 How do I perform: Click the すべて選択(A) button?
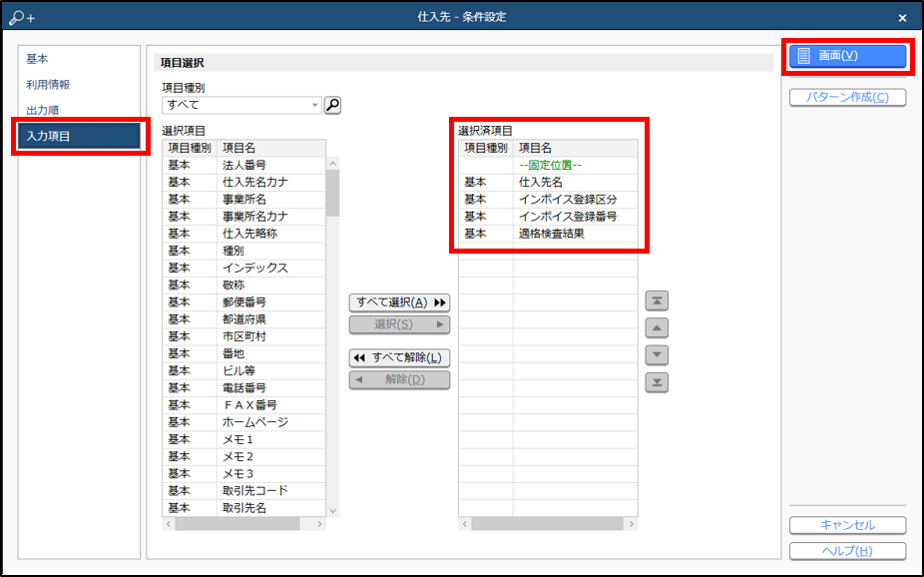pos(399,302)
